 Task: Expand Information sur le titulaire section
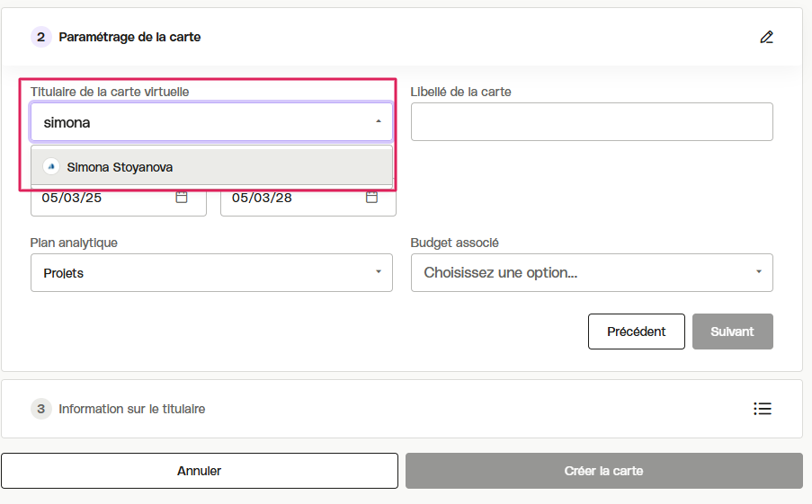pyautogui.click(x=402, y=409)
